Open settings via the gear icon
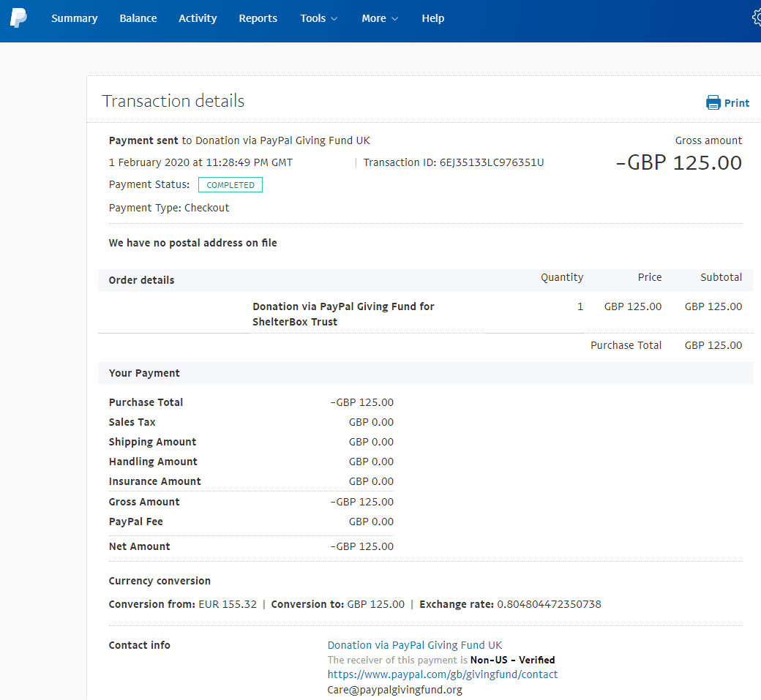 coord(757,18)
